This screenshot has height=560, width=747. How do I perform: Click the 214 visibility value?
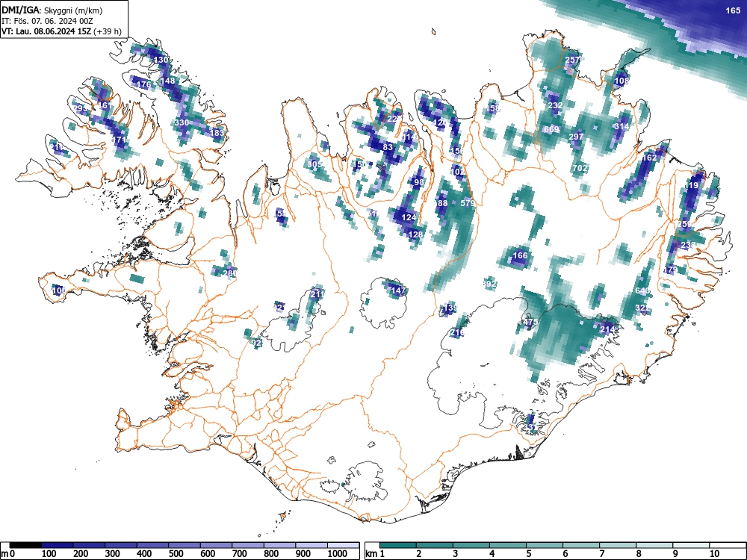click(607, 329)
